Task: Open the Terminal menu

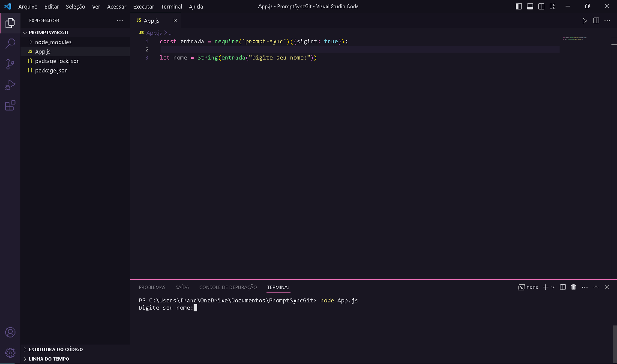Action: click(171, 6)
